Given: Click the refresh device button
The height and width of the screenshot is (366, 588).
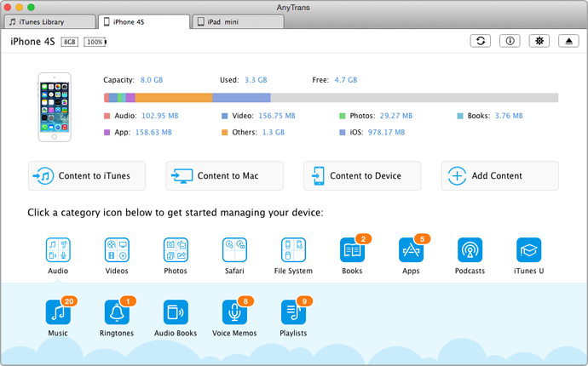Looking at the screenshot, I should click(x=481, y=41).
